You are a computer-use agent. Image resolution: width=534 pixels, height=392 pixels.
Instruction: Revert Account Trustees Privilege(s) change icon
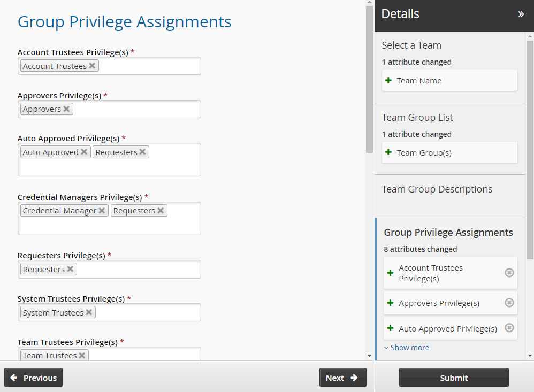[509, 273]
